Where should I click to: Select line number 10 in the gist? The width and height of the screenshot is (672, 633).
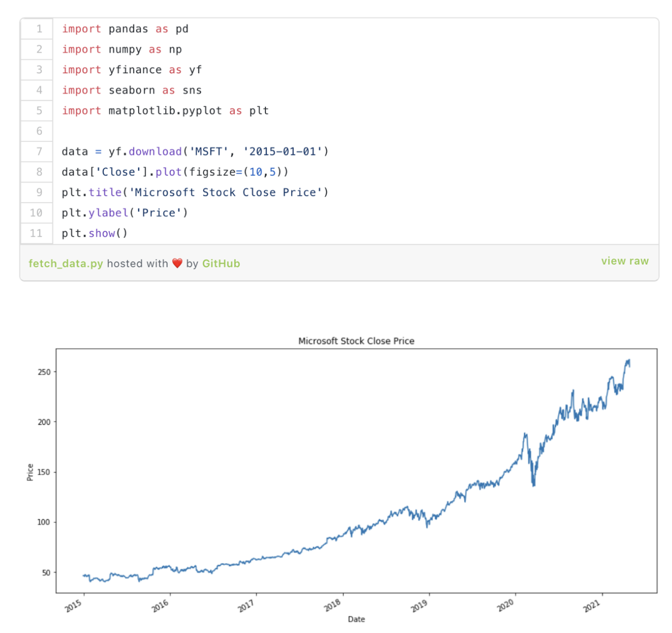pos(37,213)
